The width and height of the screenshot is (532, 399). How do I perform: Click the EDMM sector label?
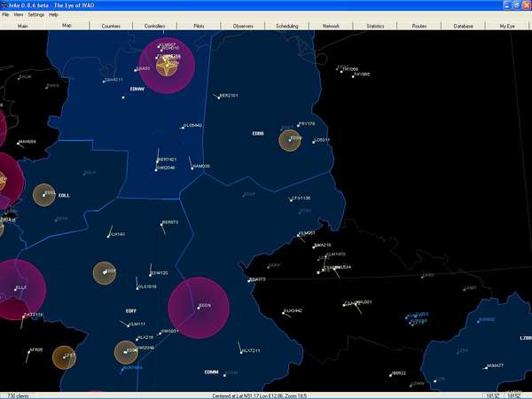click(211, 372)
